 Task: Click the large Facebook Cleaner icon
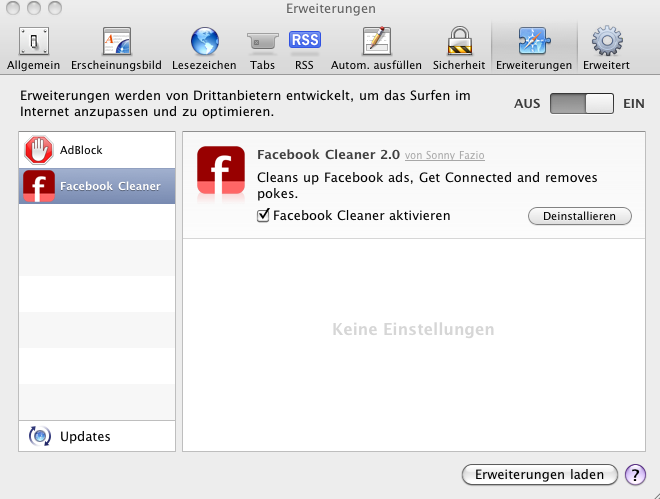tap(221, 170)
